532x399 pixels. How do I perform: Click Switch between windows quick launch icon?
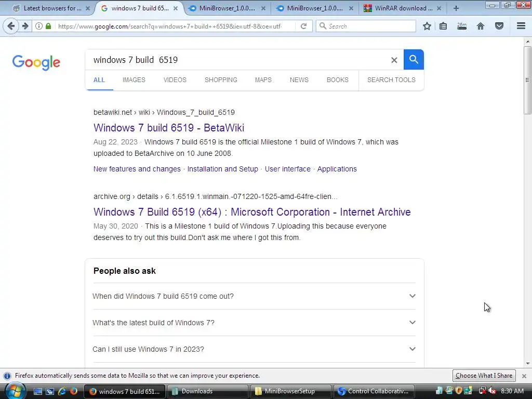(50, 391)
